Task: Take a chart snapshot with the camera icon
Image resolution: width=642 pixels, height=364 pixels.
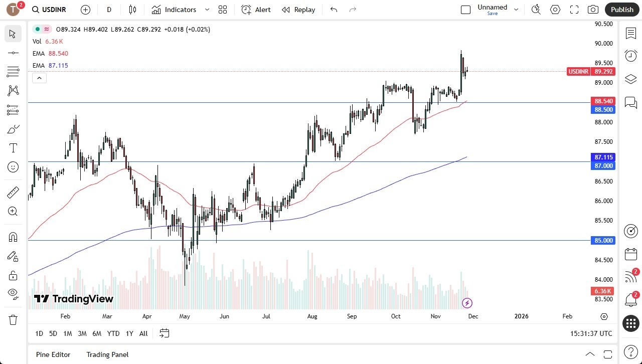Action: pyautogui.click(x=592, y=10)
